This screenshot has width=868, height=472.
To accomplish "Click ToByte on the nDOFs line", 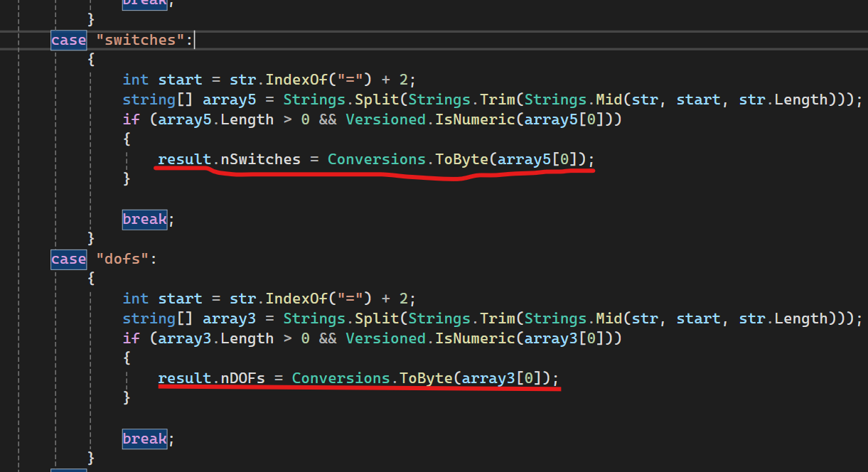I will (x=426, y=378).
